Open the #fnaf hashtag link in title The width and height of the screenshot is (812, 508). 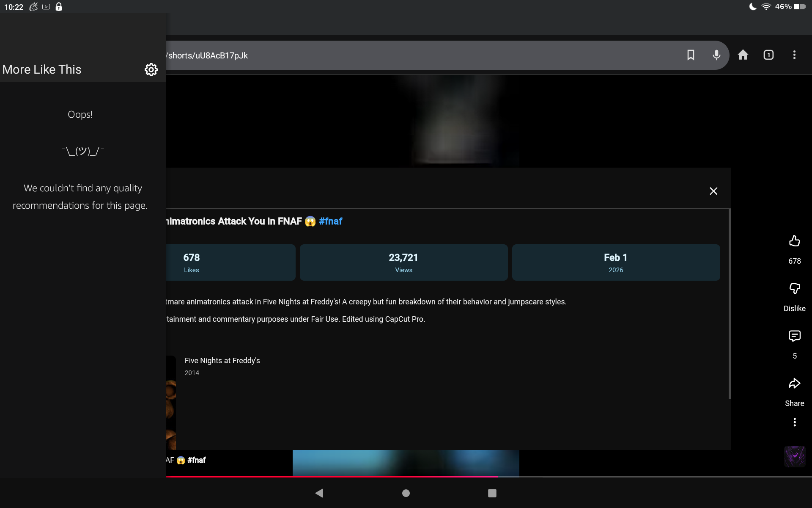coord(330,221)
